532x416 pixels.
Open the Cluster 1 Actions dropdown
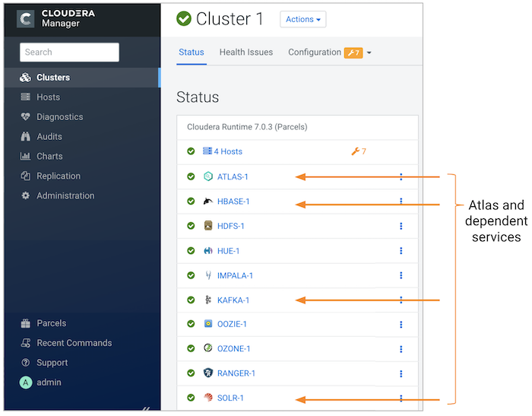click(302, 19)
